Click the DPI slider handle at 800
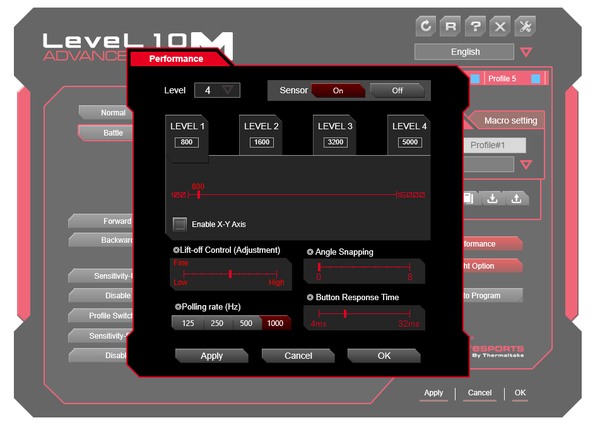Image resolution: width=600 pixels, height=425 pixels. click(198, 195)
